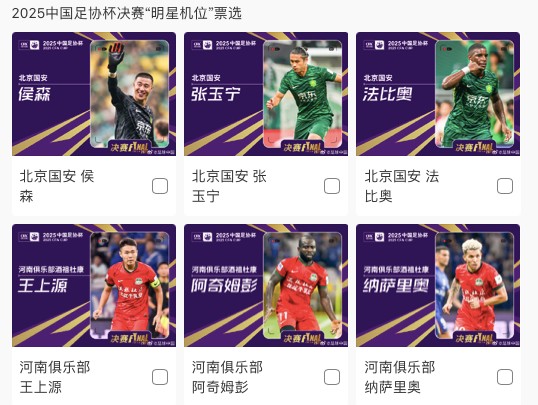Toggle the 河南俱乐部 阿奇姆彭 checkbox
This screenshot has width=538, height=405.
332,377
